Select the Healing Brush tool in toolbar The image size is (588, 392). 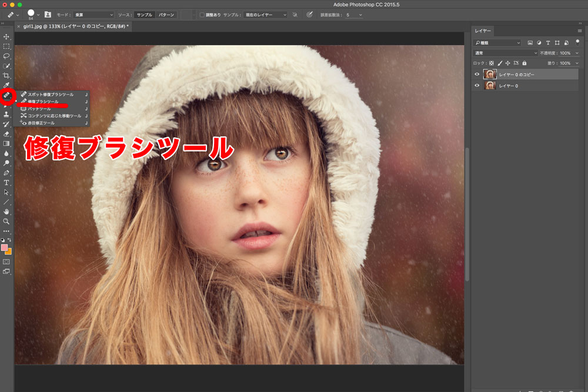[x=6, y=96]
